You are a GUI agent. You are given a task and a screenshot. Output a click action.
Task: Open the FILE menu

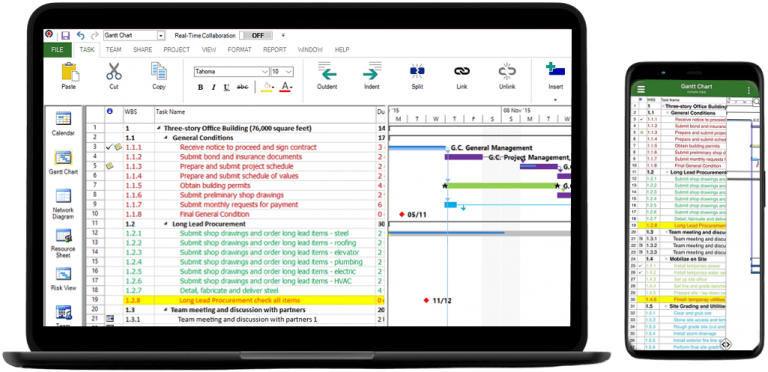pyautogui.click(x=57, y=49)
